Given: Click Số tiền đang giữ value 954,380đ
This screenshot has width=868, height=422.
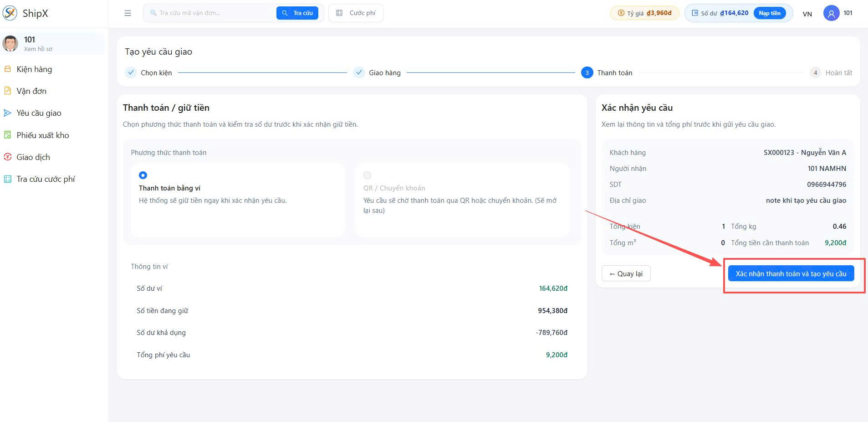Looking at the screenshot, I should [553, 311].
